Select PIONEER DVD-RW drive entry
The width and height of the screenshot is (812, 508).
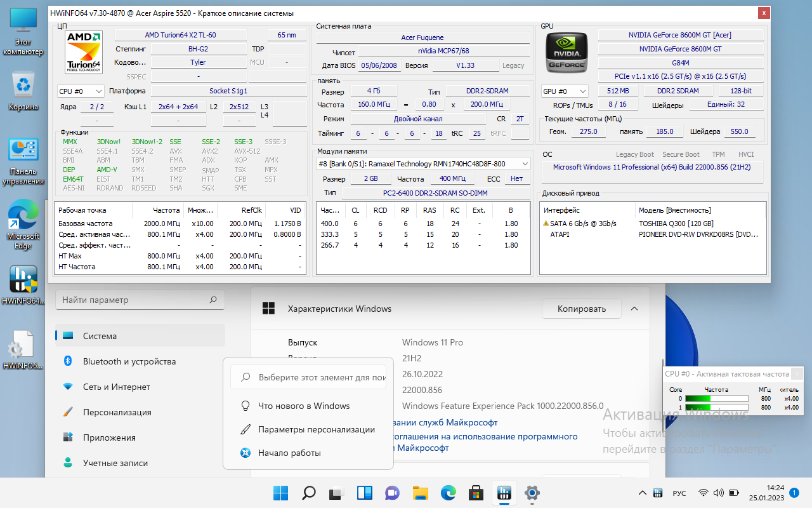coord(698,234)
